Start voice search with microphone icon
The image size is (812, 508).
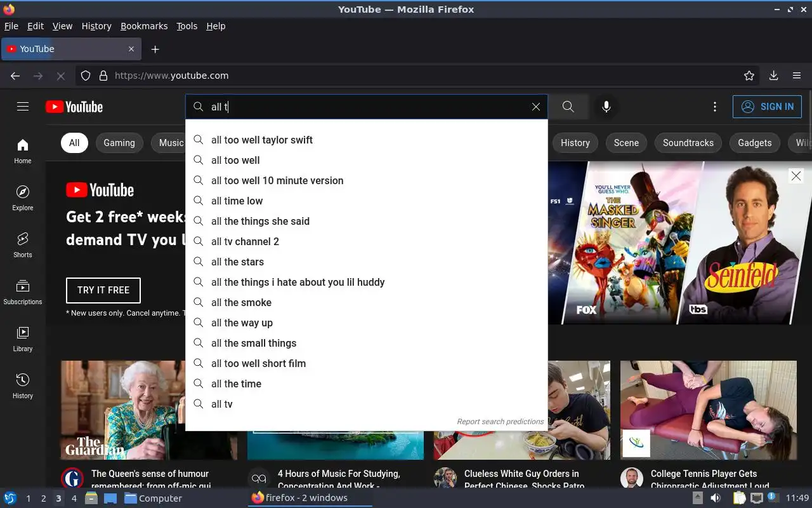(606, 107)
